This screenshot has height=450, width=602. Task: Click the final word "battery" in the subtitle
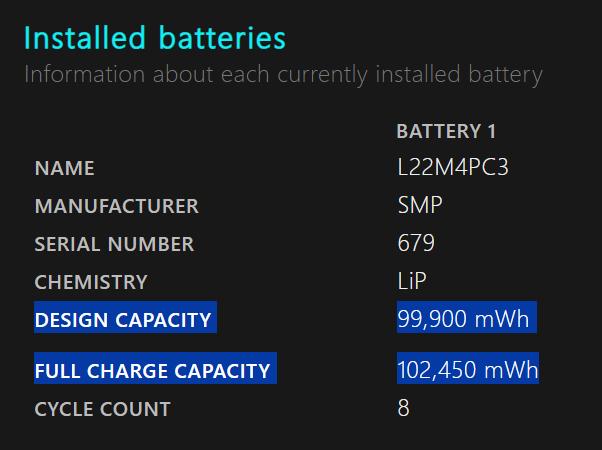click(x=505, y=75)
